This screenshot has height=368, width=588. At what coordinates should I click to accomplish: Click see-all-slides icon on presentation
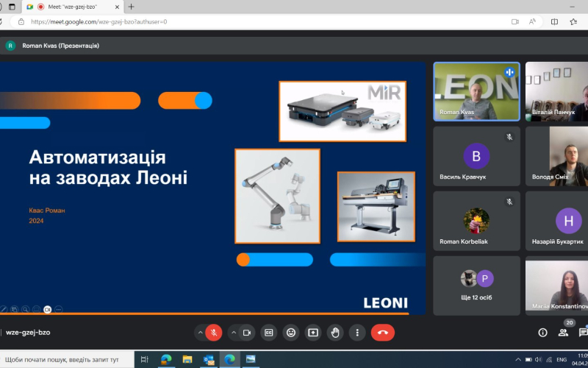coord(14,309)
